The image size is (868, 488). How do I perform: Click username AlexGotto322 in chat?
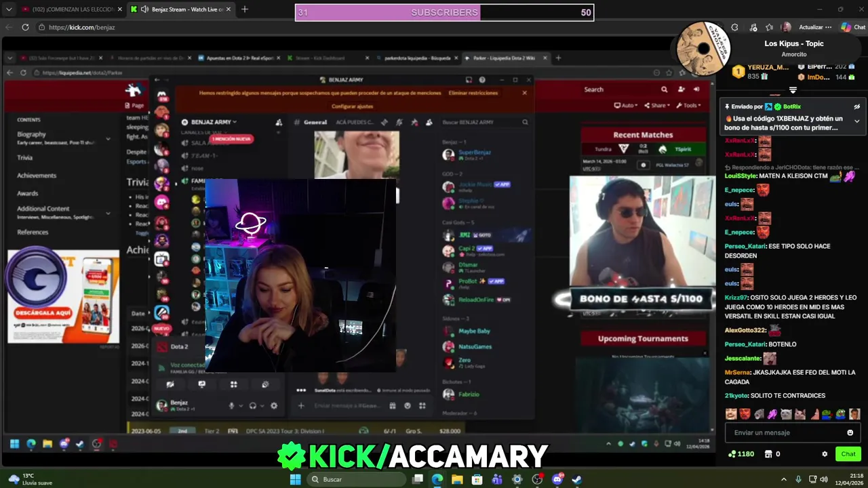point(745,330)
